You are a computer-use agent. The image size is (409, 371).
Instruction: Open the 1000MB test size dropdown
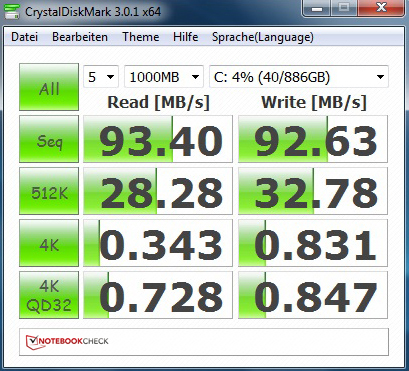pyautogui.click(x=164, y=77)
